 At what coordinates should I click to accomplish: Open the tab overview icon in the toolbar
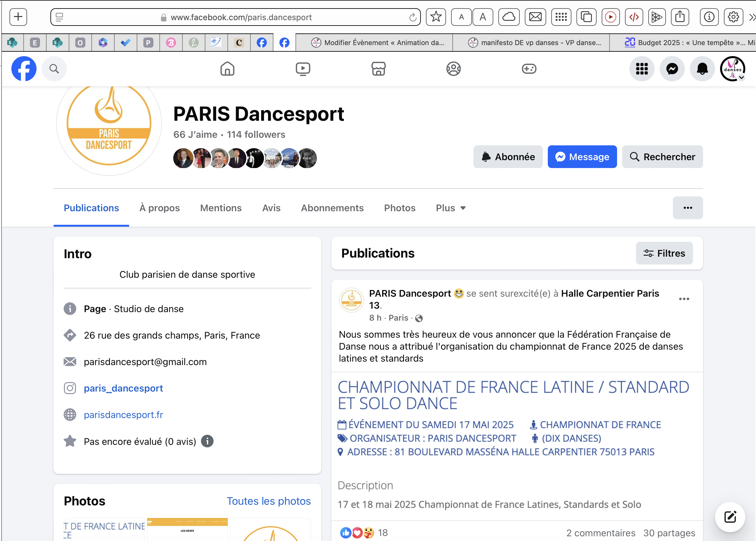tap(586, 17)
